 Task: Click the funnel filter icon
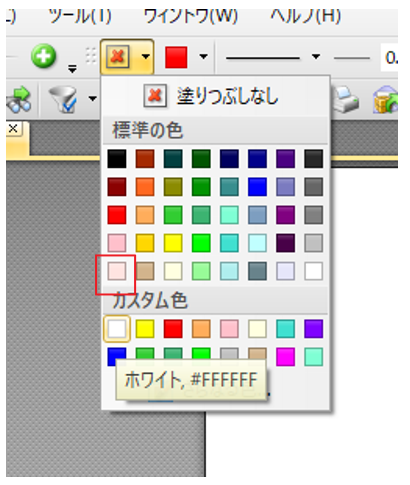tap(63, 99)
